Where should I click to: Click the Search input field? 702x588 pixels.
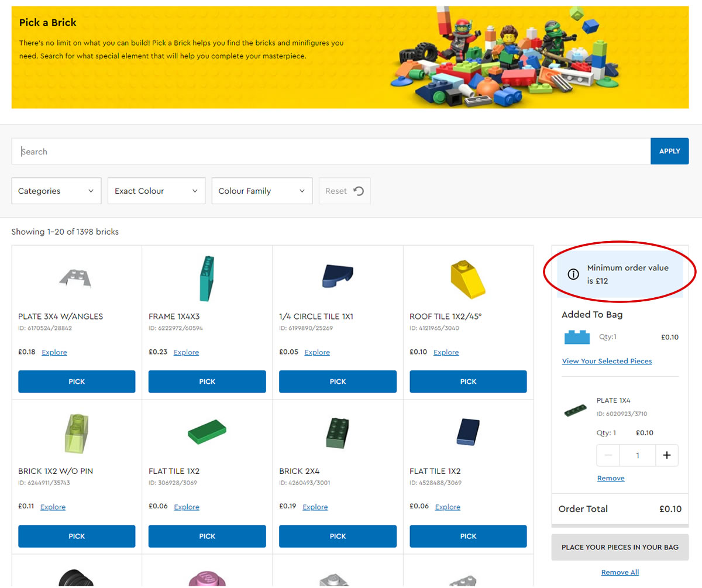[x=331, y=152]
